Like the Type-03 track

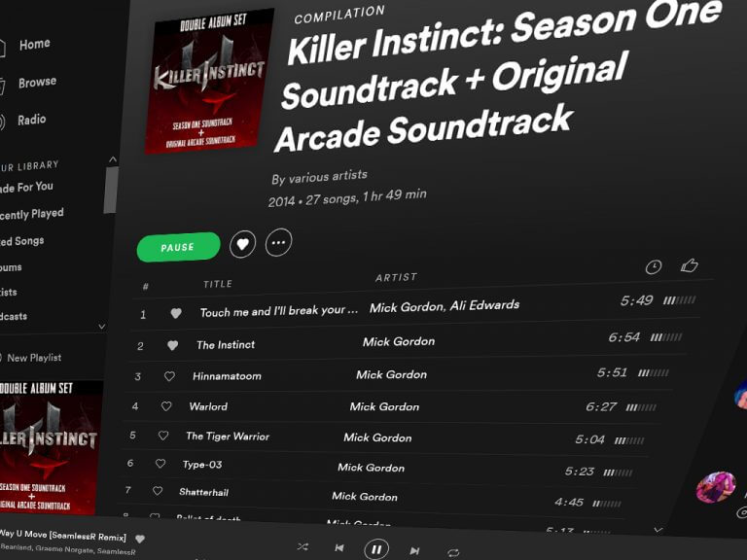pyautogui.click(x=160, y=464)
